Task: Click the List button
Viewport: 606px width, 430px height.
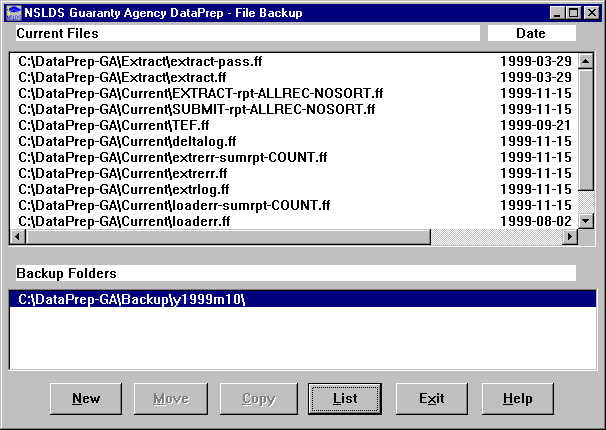Action: (345, 399)
